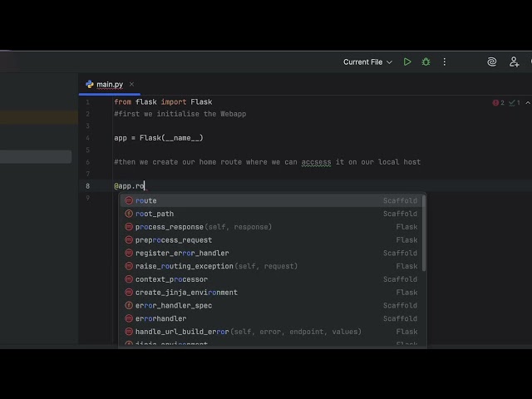The image size is (532, 399).
Task: Click the comment '#first we initialise the Webapp'
Action: [180, 114]
